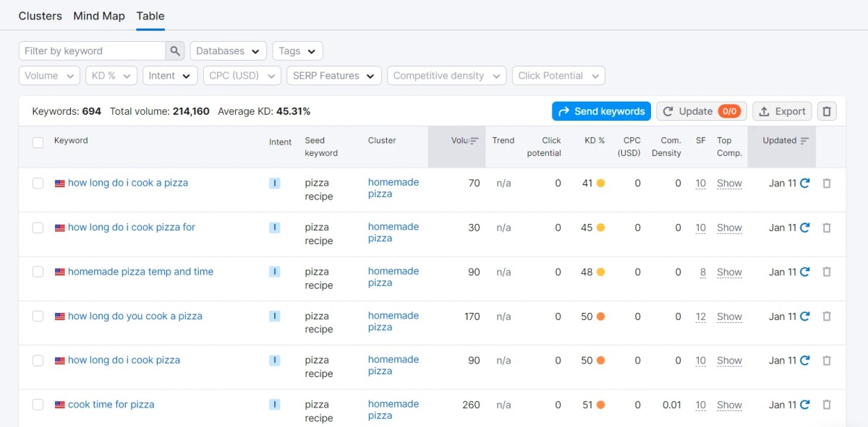Focus the Filter by keyword field

click(93, 51)
